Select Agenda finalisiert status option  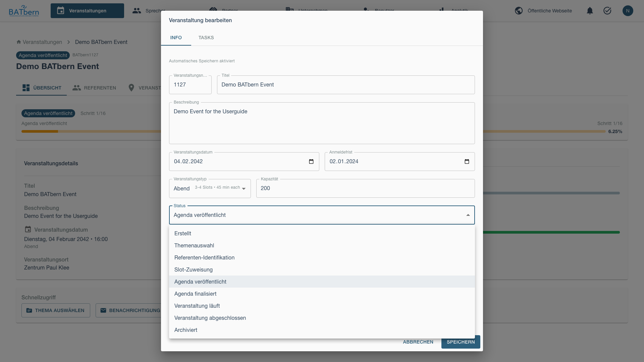[x=322, y=294]
